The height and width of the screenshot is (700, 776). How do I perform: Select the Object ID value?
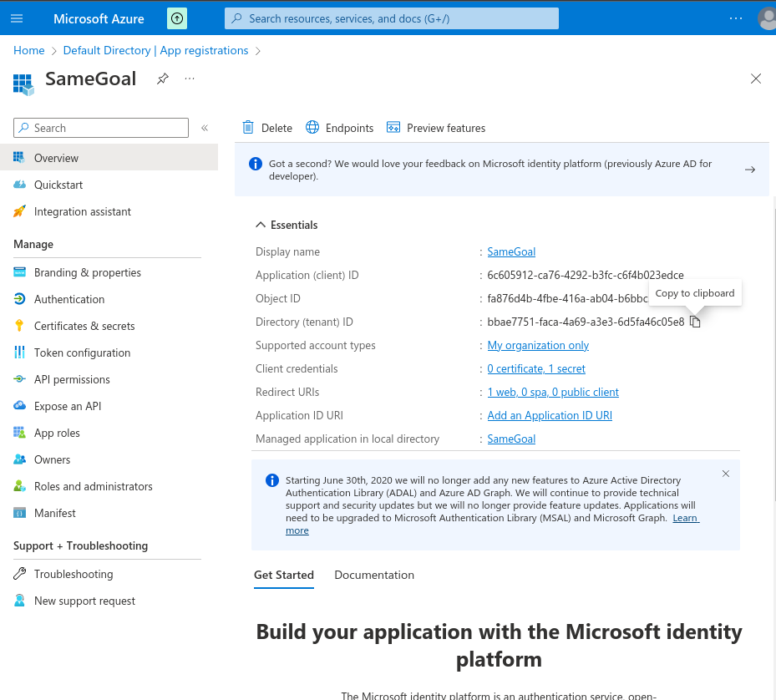(x=567, y=298)
